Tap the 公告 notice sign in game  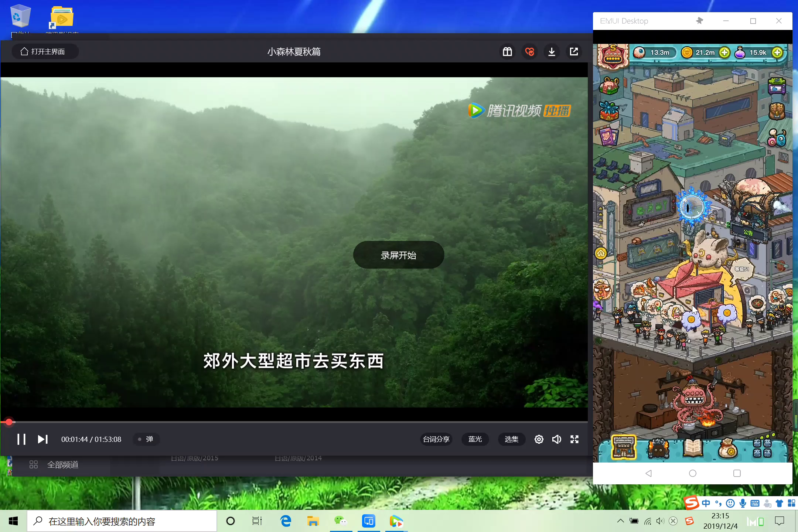click(x=748, y=233)
